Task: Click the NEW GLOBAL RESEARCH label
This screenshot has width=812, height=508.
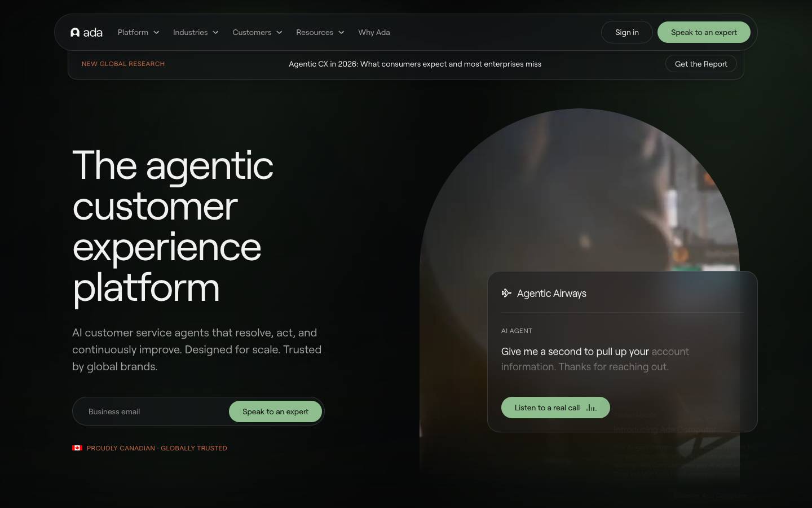Action: coord(123,64)
